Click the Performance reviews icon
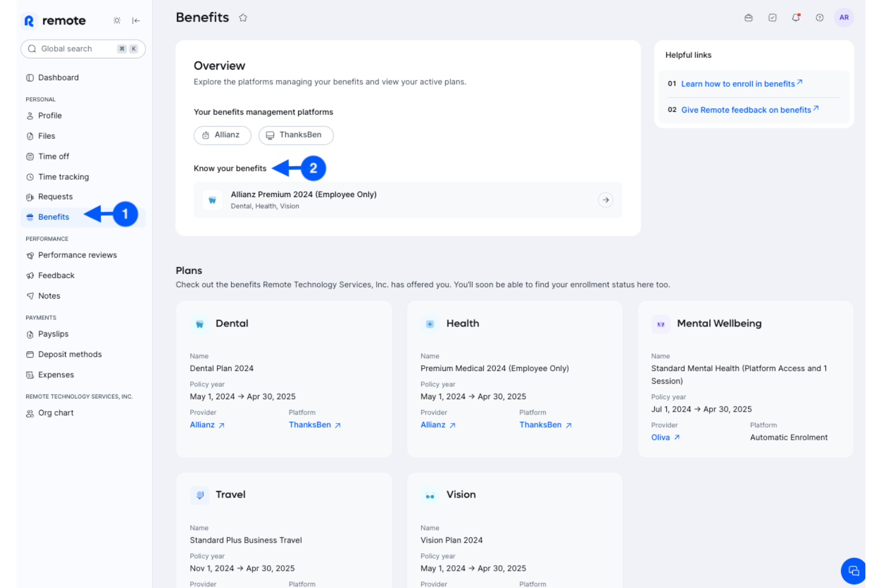Viewport: 882px width, 588px height. 30,256
